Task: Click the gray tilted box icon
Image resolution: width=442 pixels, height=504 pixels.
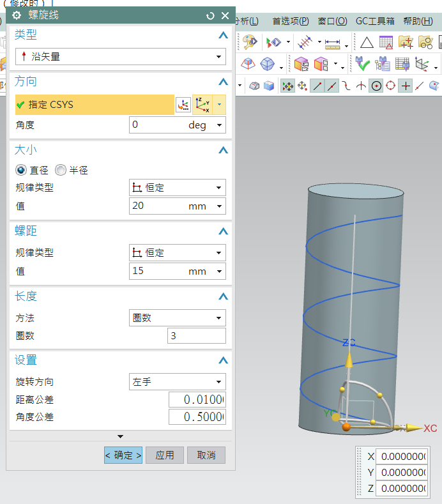Action: (x=254, y=86)
